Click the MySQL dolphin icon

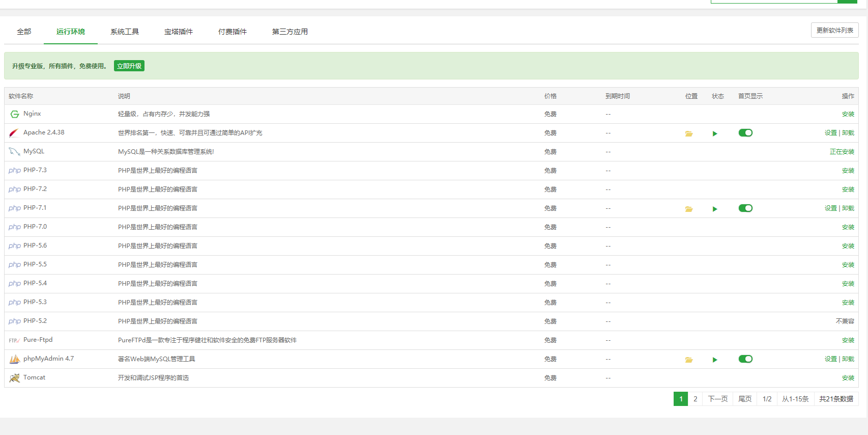[x=14, y=152]
